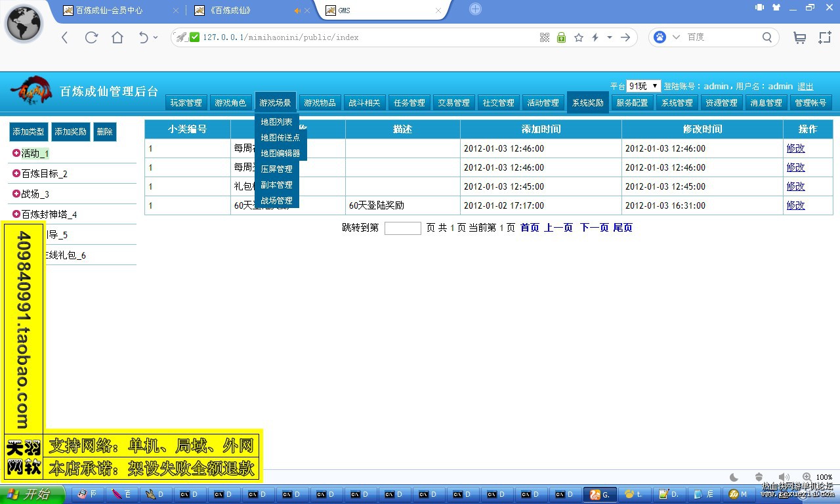The height and width of the screenshot is (504, 840).
Task: Open the 系统管理 menu
Action: [x=677, y=103]
